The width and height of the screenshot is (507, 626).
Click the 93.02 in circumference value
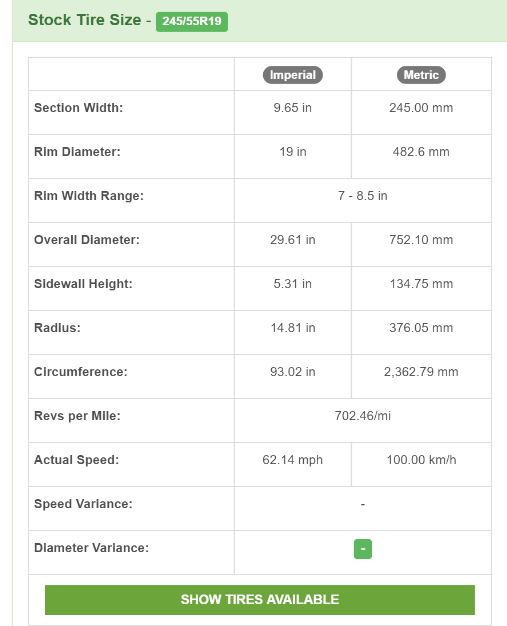pos(293,372)
